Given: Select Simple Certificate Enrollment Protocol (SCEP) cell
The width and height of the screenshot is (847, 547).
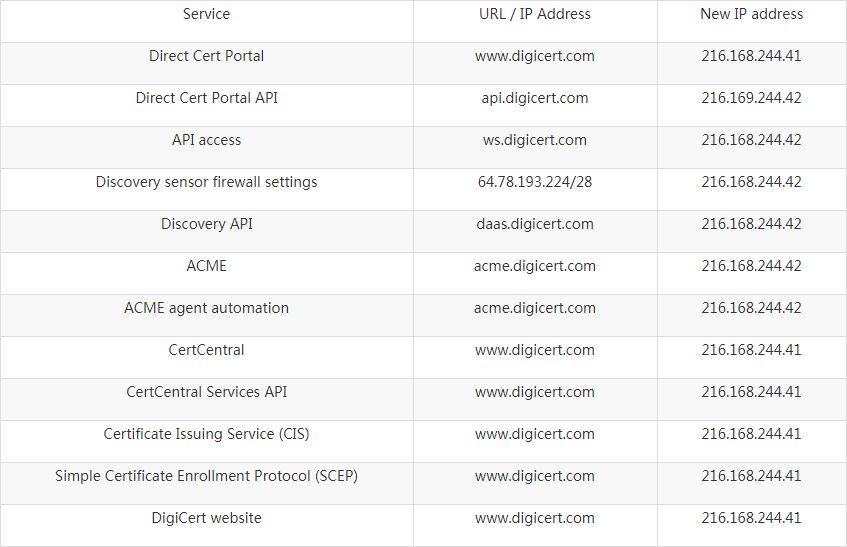Looking at the screenshot, I should (206, 476).
